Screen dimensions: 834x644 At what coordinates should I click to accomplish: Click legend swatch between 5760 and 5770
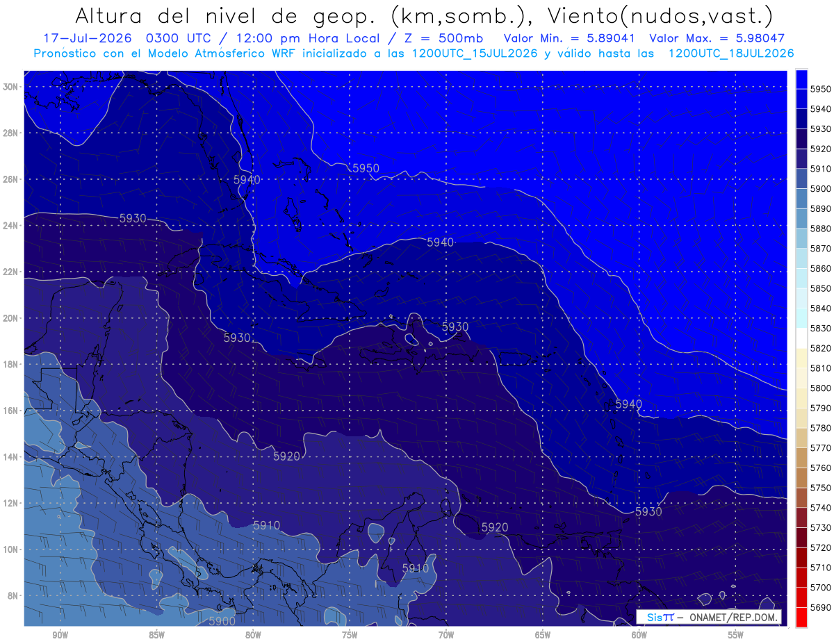click(x=801, y=456)
